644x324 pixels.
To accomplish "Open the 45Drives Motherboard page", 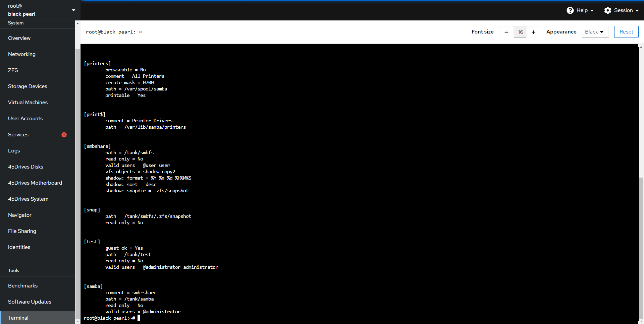I will click(x=35, y=183).
